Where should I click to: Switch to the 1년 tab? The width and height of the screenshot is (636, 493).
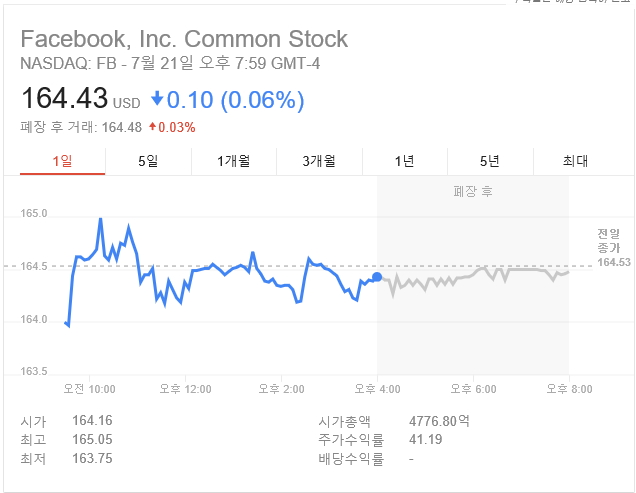coord(404,161)
